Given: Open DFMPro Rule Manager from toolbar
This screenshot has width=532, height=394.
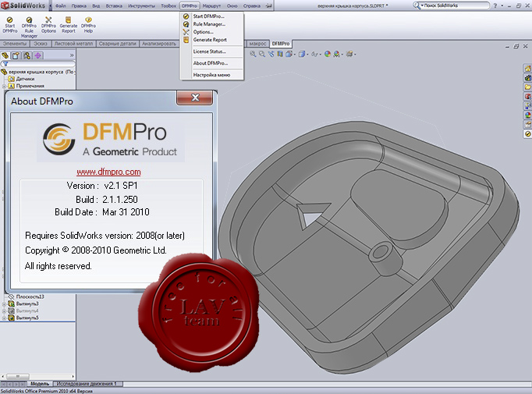Looking at the screenshot, I should click(x=29, y=27).
